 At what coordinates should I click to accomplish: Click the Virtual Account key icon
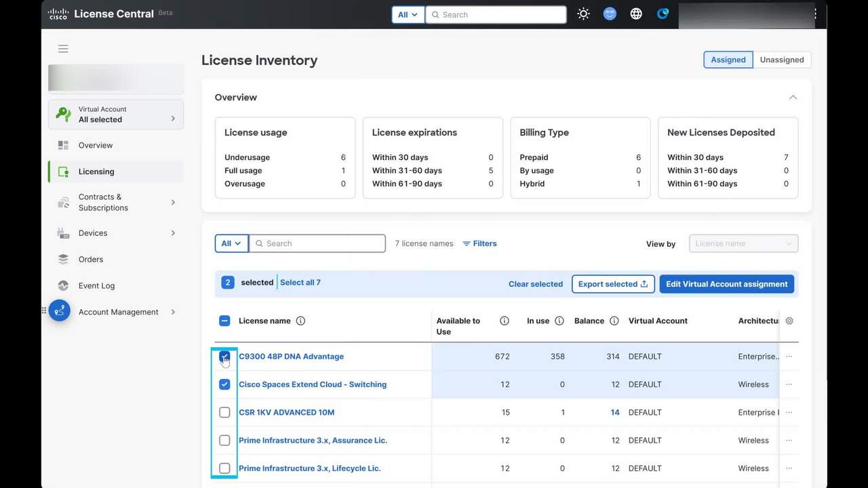[64, 115]
